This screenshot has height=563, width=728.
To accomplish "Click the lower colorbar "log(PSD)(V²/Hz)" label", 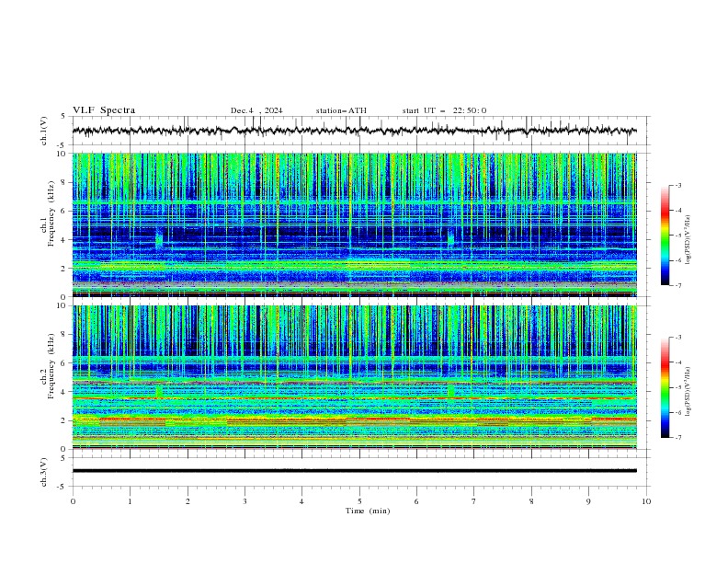I will 688,392.
